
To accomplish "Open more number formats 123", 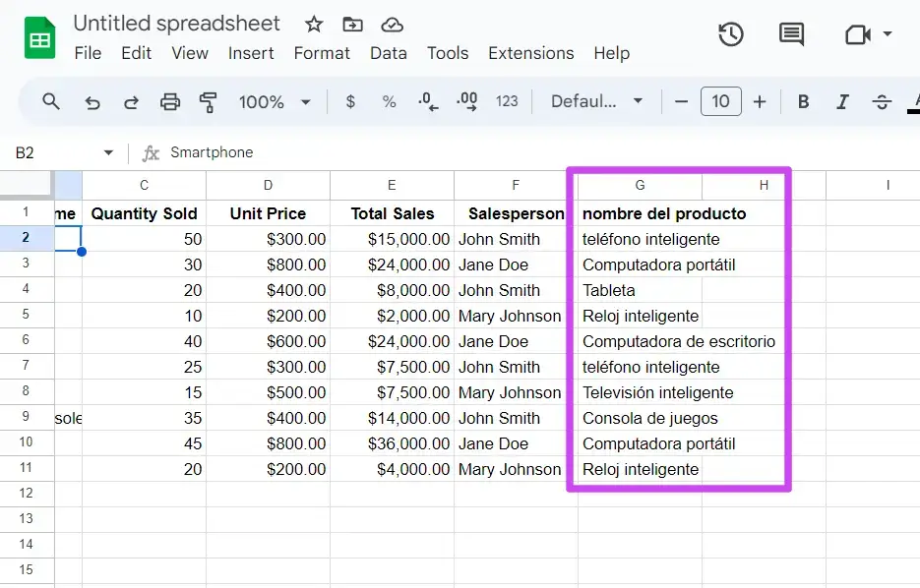I will pos(507,102).
